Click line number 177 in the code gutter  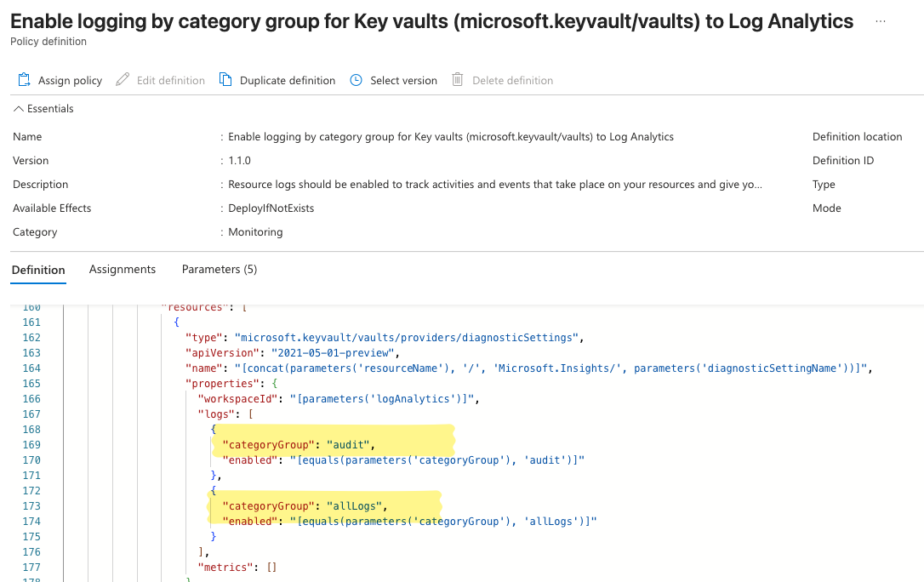pos(31,568)
